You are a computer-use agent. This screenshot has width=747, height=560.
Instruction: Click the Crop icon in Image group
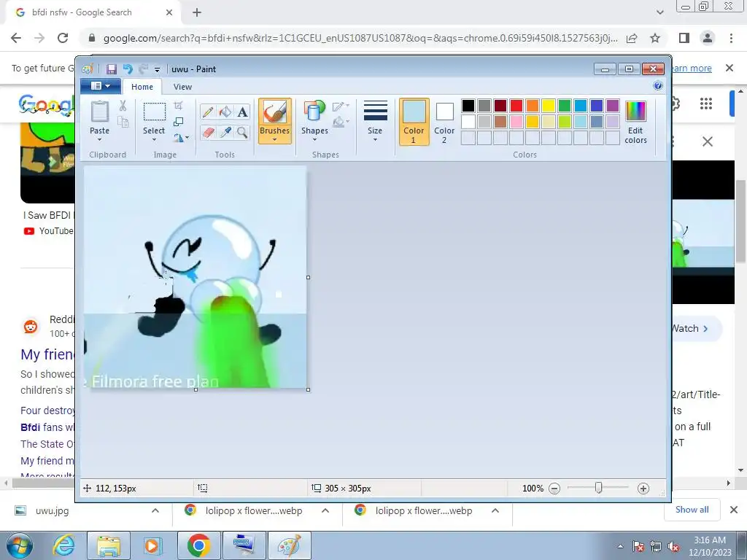(178, 105)
